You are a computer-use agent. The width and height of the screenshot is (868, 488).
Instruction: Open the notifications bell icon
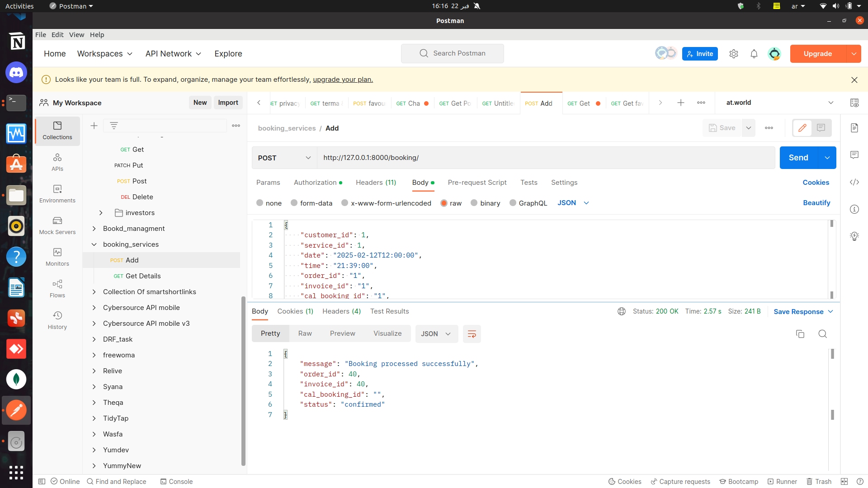point(754,54)
